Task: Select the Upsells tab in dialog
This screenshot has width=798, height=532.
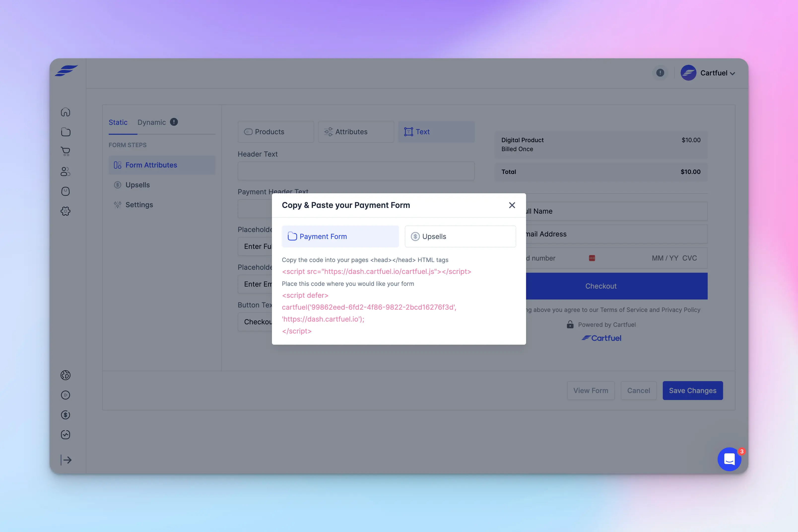Action: pos(460,236)
